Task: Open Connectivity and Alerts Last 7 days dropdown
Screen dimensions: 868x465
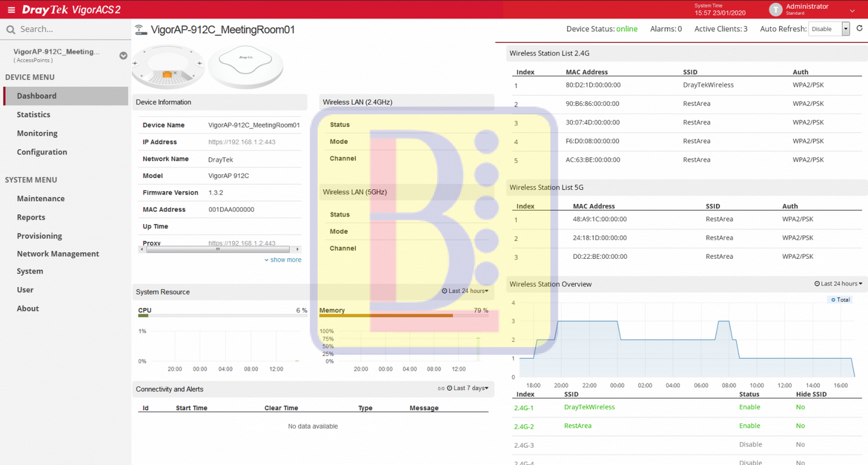Action: point(468,389)
